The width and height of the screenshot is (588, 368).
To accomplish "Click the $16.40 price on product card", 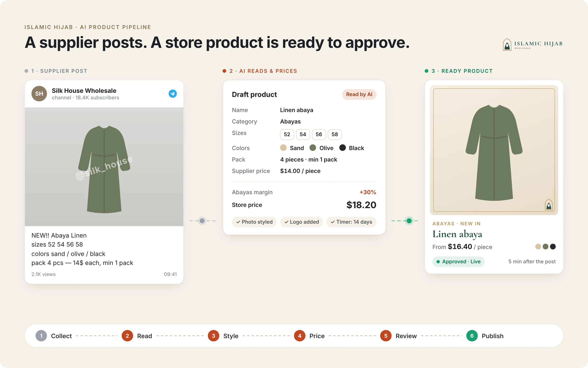I will (460, 247).
